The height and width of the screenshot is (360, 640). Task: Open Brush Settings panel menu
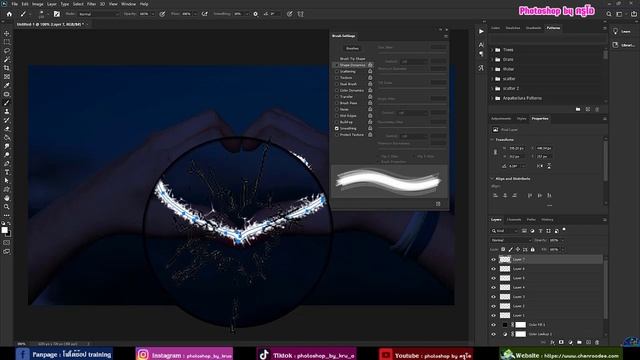point(446,36)
